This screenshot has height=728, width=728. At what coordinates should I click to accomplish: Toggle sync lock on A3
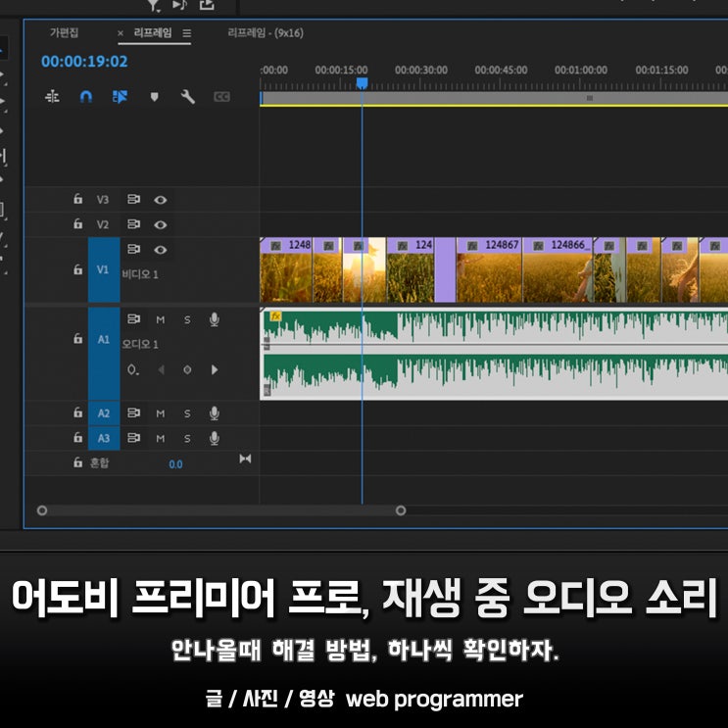(x=133, y=438)
